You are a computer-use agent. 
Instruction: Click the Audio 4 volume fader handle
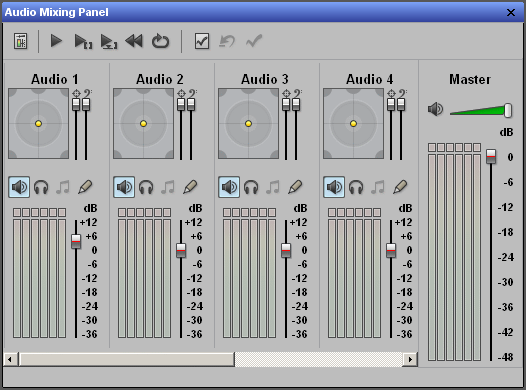tap(391, 250)
